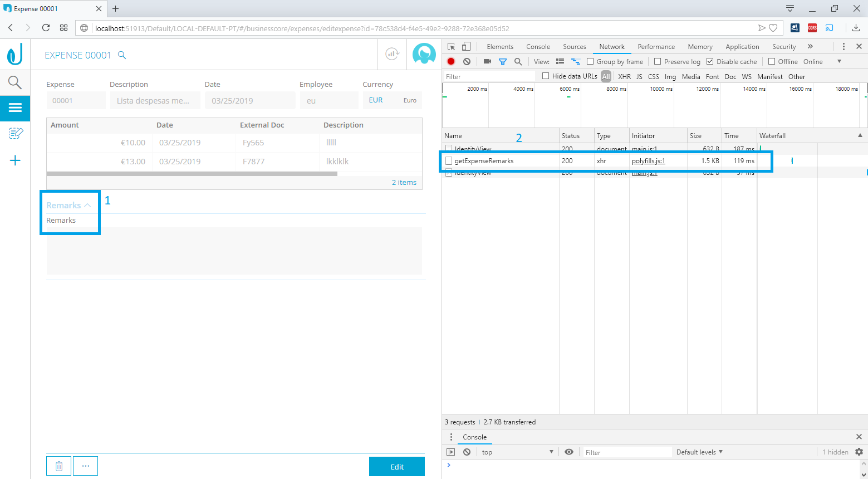868x479 pixels.
Task: Show more DevTools tabs chevron
Action: [810, 46]
